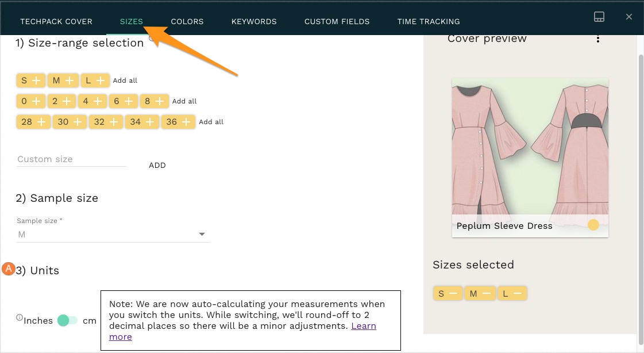Click Add all for S M L row
644x353 pixels.
coord(125,80)
